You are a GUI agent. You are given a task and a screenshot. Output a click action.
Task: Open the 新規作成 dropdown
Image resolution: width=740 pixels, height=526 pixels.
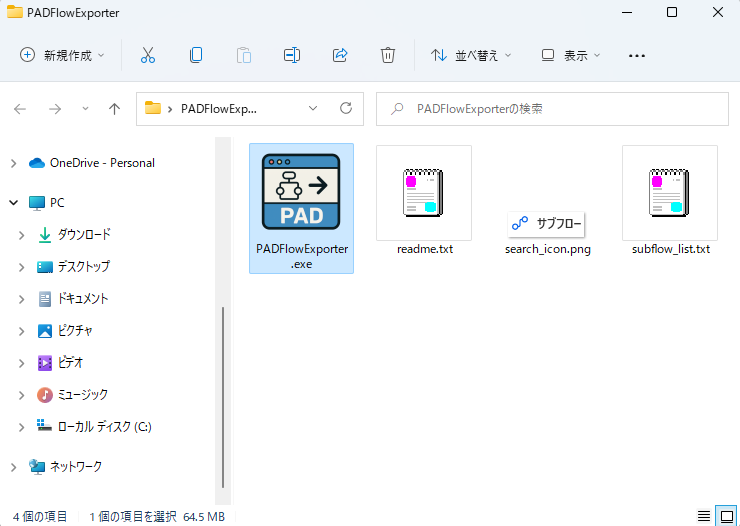pyautogui.click(x=62, y=55)
